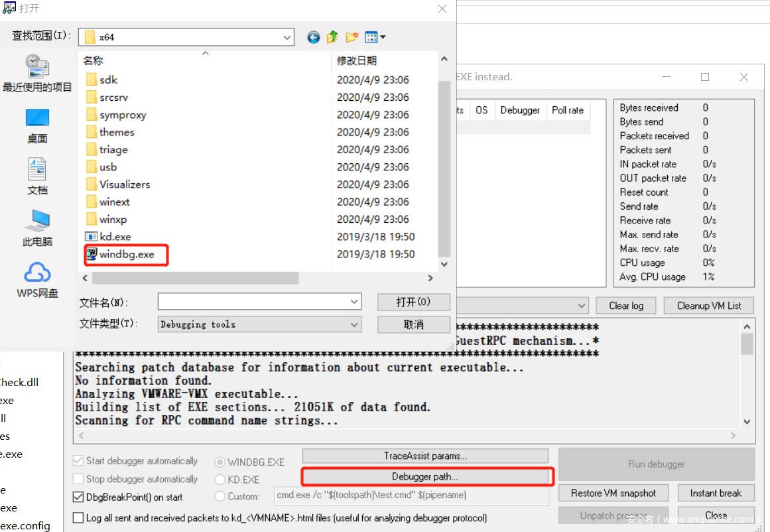This screenshot has width=770, height=532.
Task: Clear the log with Clear log button
Action: point(626,306)
